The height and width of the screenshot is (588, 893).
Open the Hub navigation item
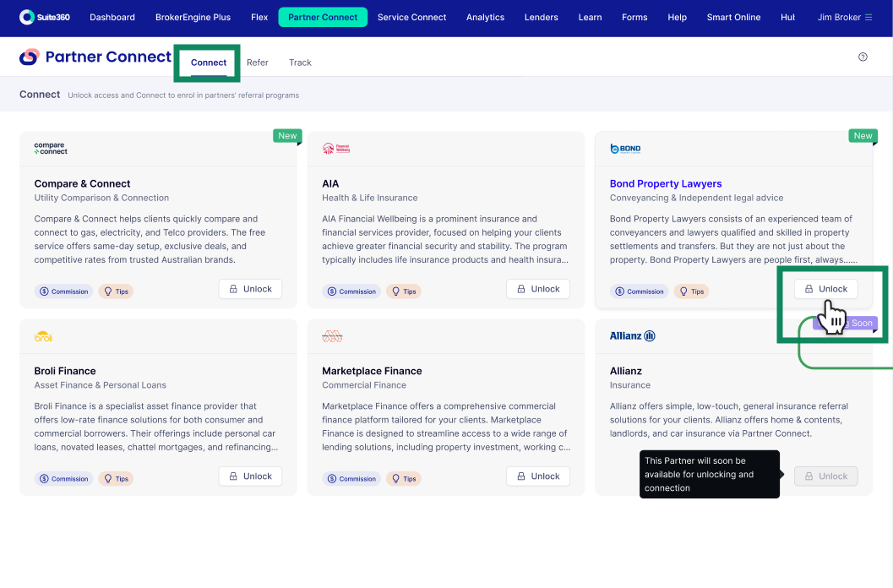[787, 17]
